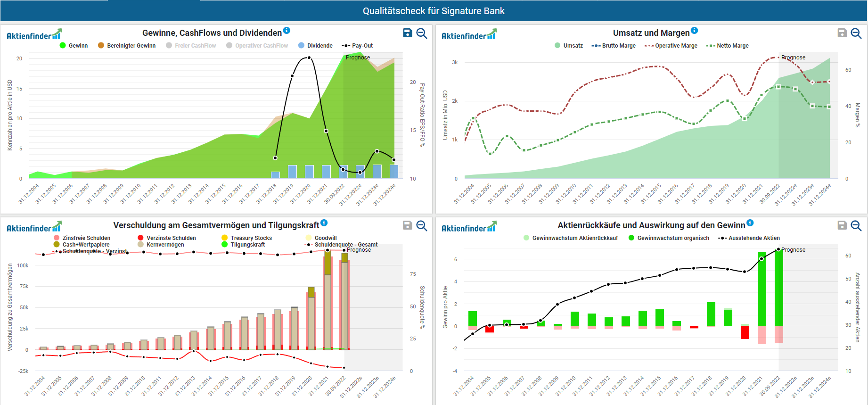The image size is (868, 405).
Task: Click the Aktienfinder logo in top-left chart
Action: pyautogui.click(x=34, y=35)
